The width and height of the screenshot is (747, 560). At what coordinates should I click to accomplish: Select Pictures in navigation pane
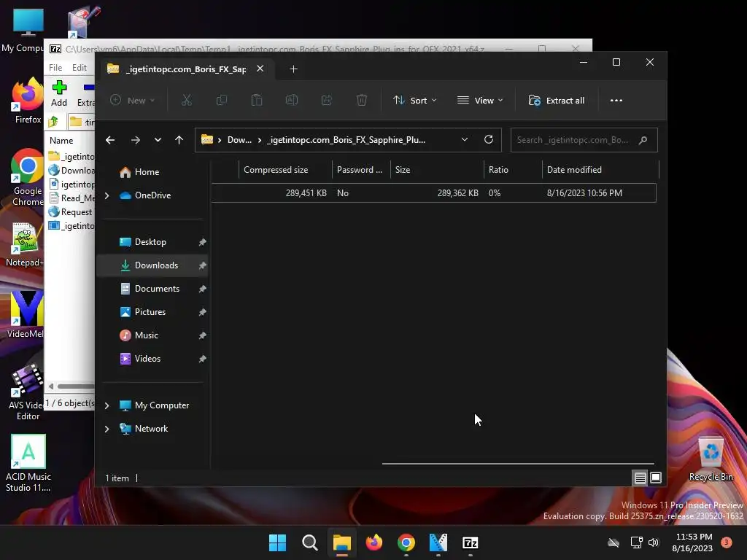[150, 312]
